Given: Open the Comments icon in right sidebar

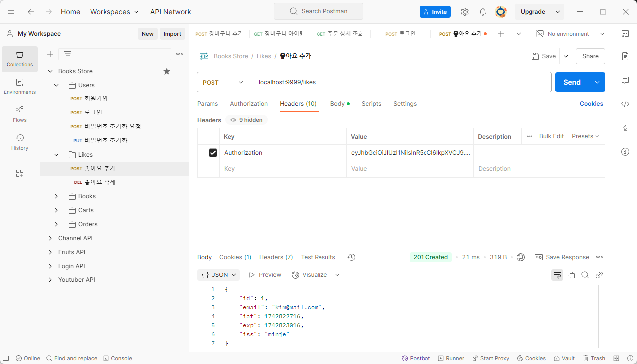Looking at the screenshot, I should [x=625, y=80].
